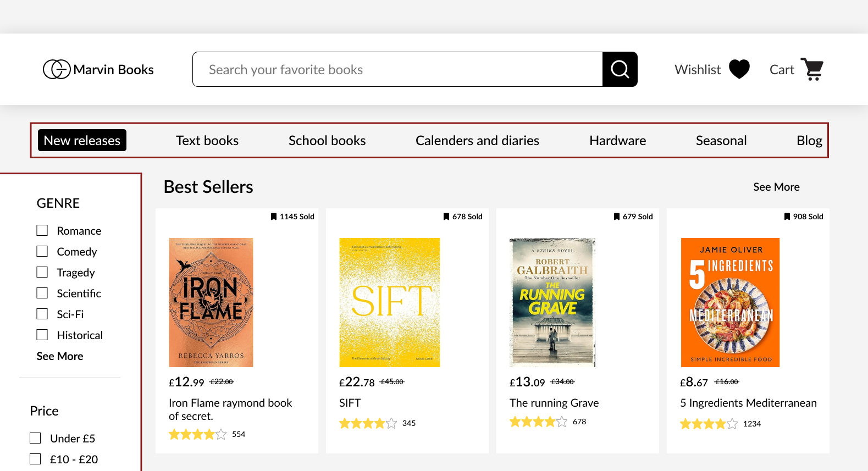Tick the Sci-Fi genre checkbox
This screenshot has height=471, width=868.
[42, 314]
